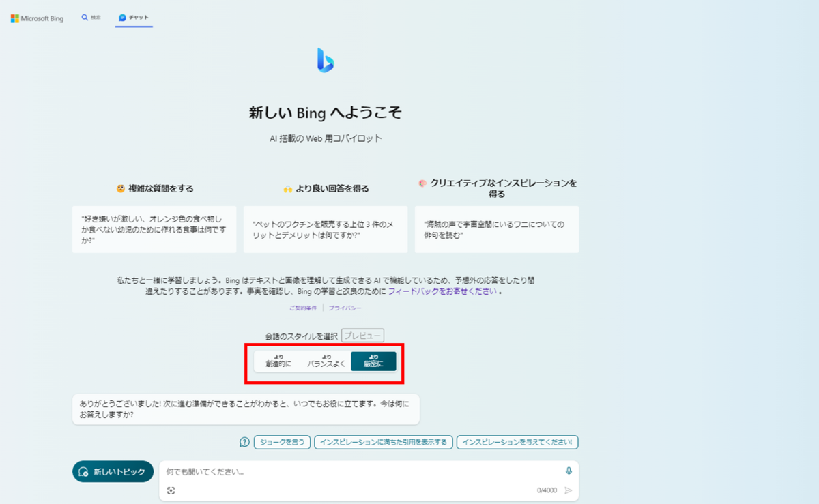Click the microphone voice input icon
This screenshot has width=819, height=504.
pos(569,471)
